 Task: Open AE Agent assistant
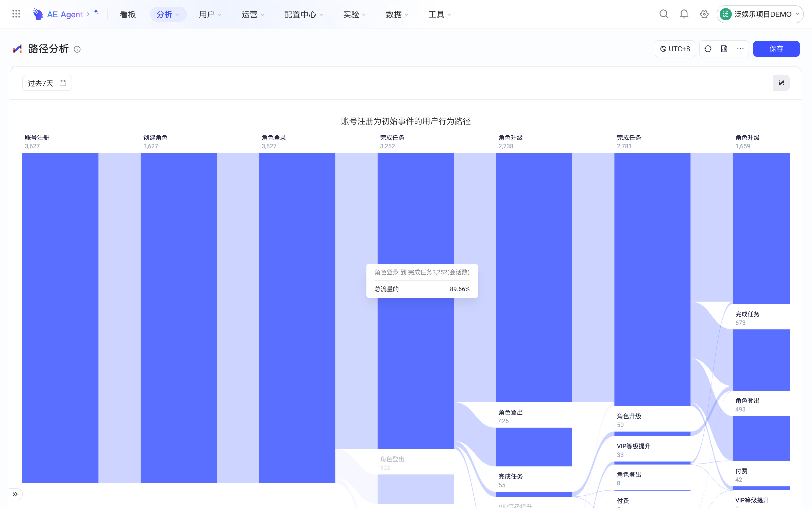point(61,14)
